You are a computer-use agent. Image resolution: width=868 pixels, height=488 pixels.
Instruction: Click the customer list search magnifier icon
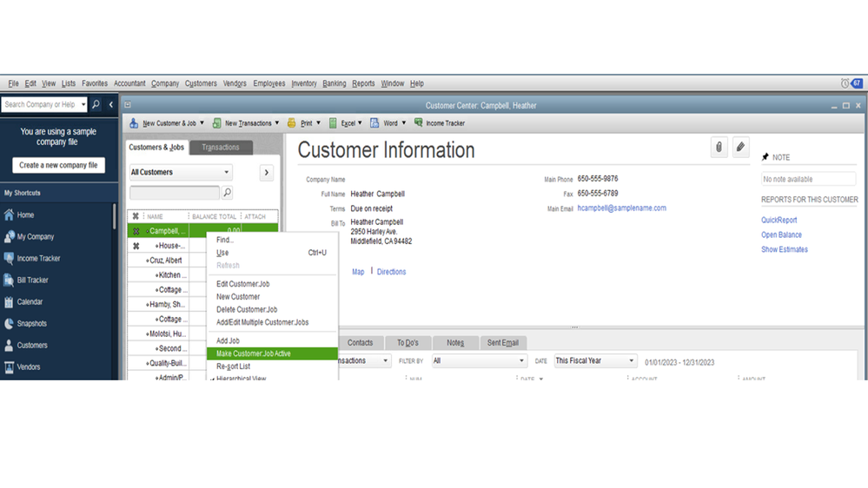point(227,193)
